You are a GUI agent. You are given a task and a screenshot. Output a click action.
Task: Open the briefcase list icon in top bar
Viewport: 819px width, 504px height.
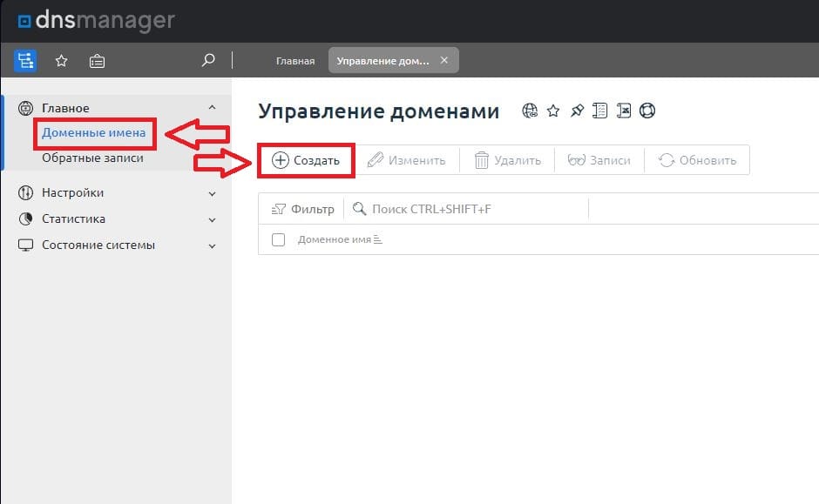click(x=97, y=61)
